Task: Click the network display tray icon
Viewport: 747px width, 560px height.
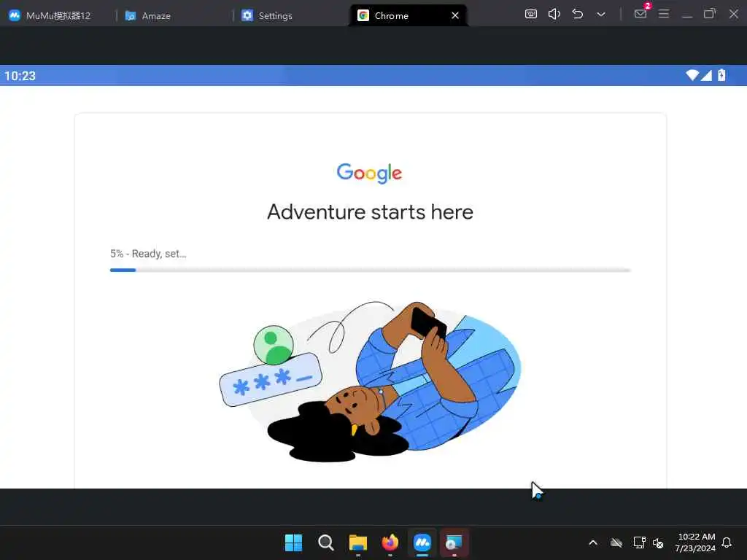Action: 639,542
